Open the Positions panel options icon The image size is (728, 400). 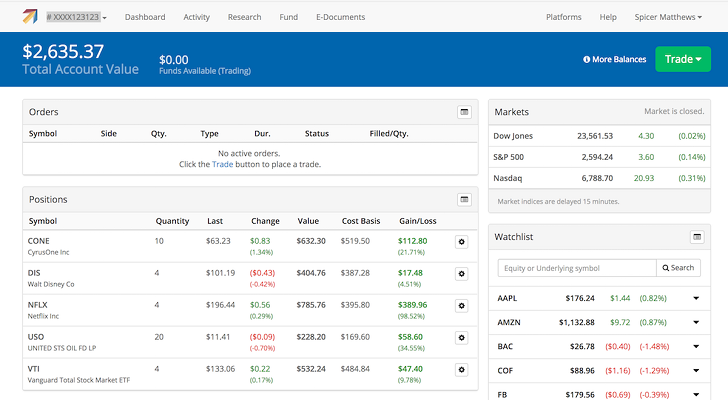464,199
